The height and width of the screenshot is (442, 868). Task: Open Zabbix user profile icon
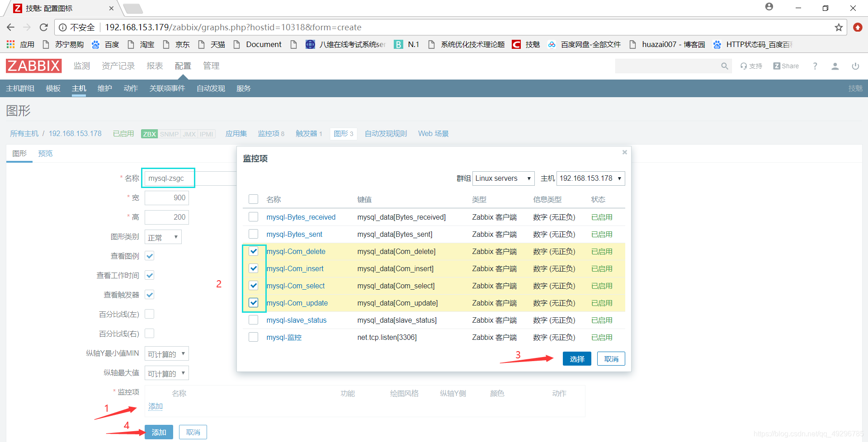(x=835, y=66)
